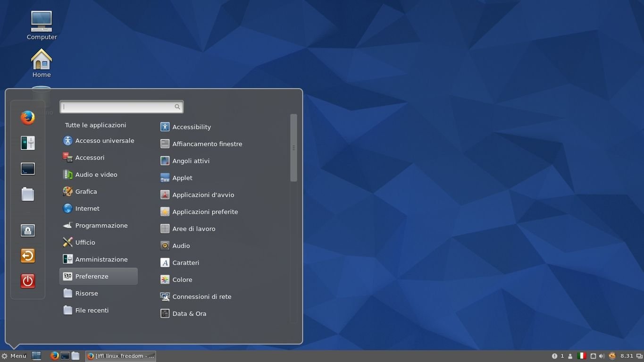Viewport: 644px width, 362px height.
Task: Click the applications list scrollbar
Action: point(293,147)
